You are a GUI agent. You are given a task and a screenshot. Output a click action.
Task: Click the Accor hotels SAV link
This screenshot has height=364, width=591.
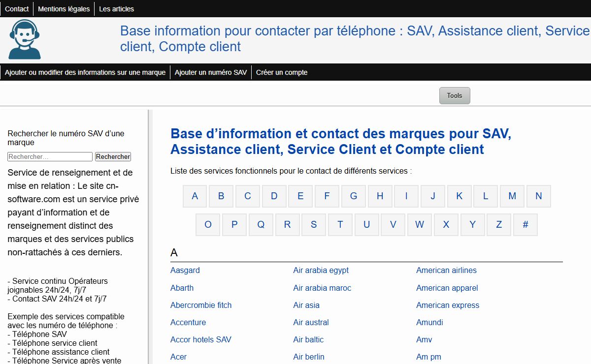(200, 339)
